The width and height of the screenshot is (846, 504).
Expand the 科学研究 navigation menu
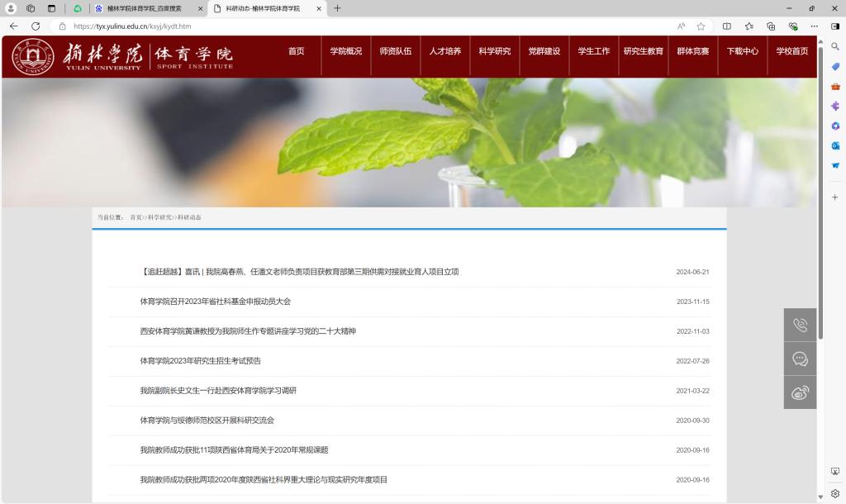495,51
